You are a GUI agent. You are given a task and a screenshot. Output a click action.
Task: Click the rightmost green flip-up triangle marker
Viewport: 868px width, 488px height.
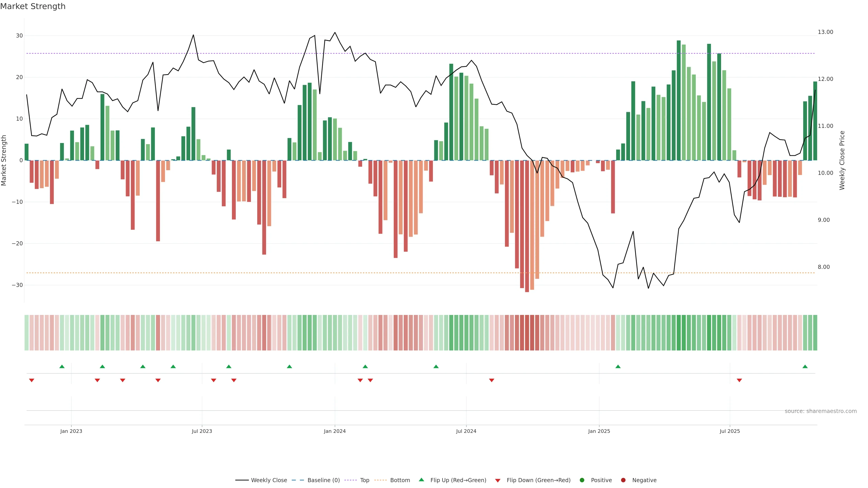tap(805, 366)
